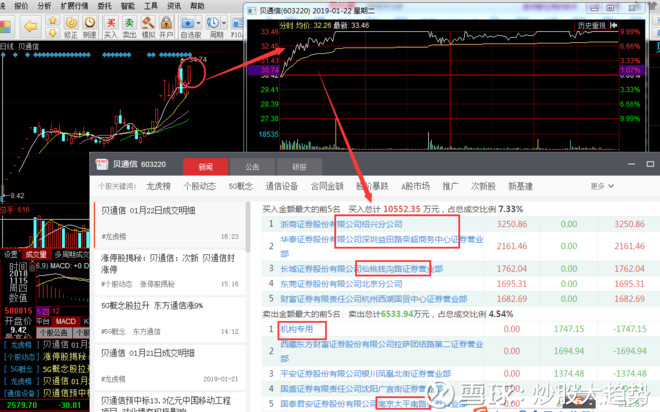
Task: Click seller 平安证券银川凤凰北街证券营业部
Action: click(x=366, y=374)
